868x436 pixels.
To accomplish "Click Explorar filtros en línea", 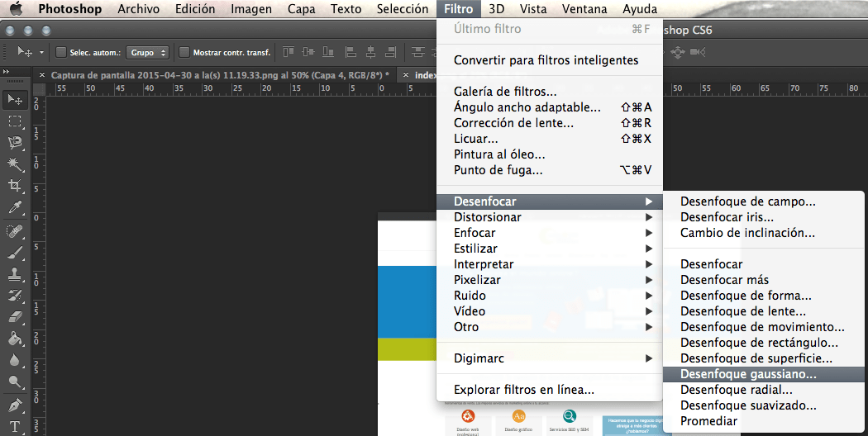I will 524,390.
